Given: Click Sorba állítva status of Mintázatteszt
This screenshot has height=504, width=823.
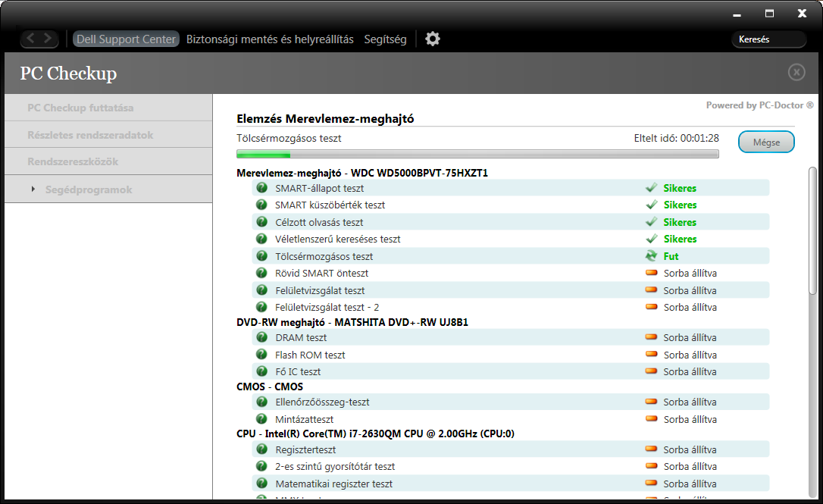Looking at the screenshot, I should pos(690,419).
